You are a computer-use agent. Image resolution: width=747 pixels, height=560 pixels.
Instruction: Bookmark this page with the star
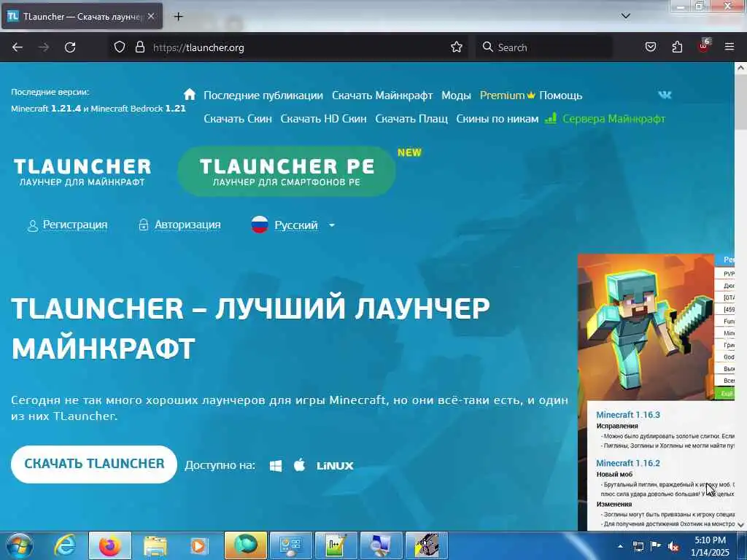click(457, 47)
